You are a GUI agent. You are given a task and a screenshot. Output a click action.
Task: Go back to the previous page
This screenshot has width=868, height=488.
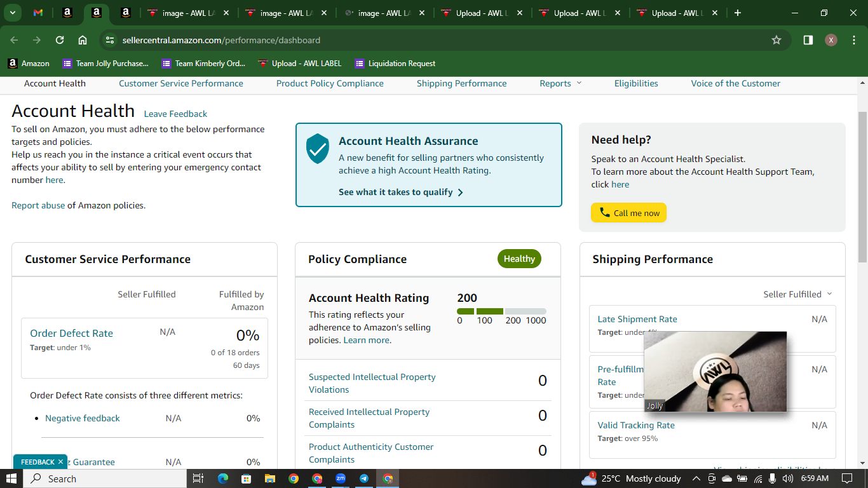(x=15, y=40)
